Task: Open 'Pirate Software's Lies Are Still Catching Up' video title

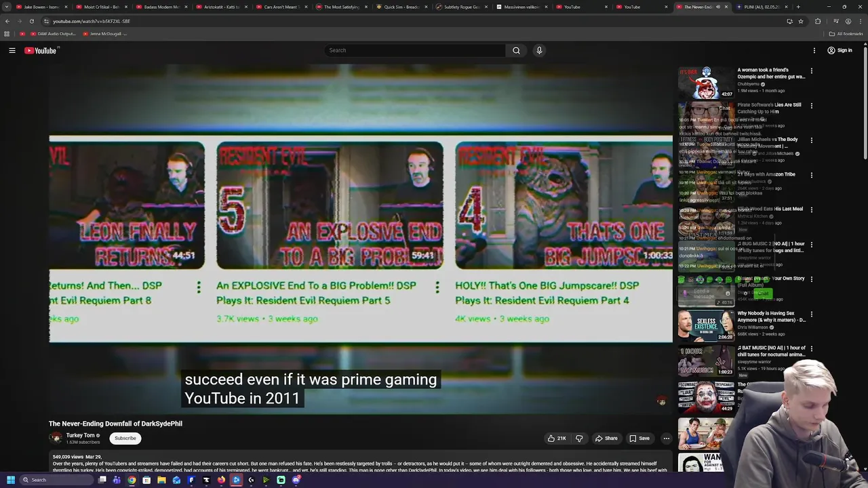Action: coord(769,108)
